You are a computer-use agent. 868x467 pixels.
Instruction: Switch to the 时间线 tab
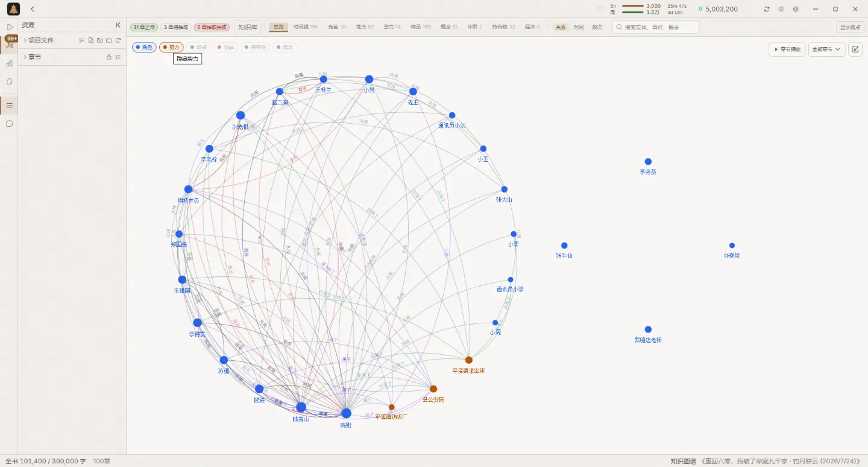tap(306, 27)
